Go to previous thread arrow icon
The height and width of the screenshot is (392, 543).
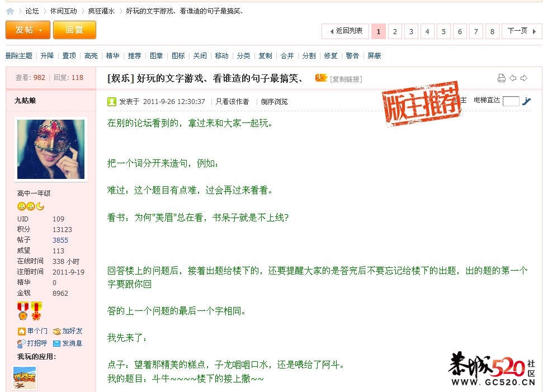(513, 78)
